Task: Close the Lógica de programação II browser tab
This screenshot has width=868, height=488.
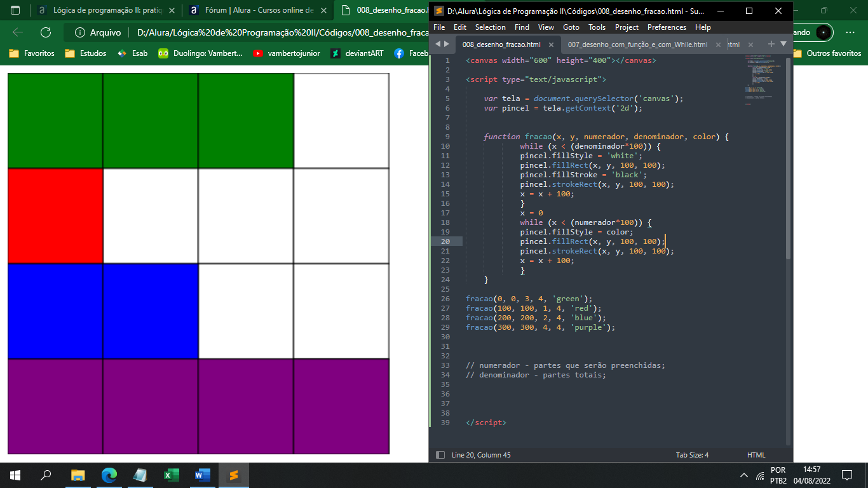Action: pos(172,11)
